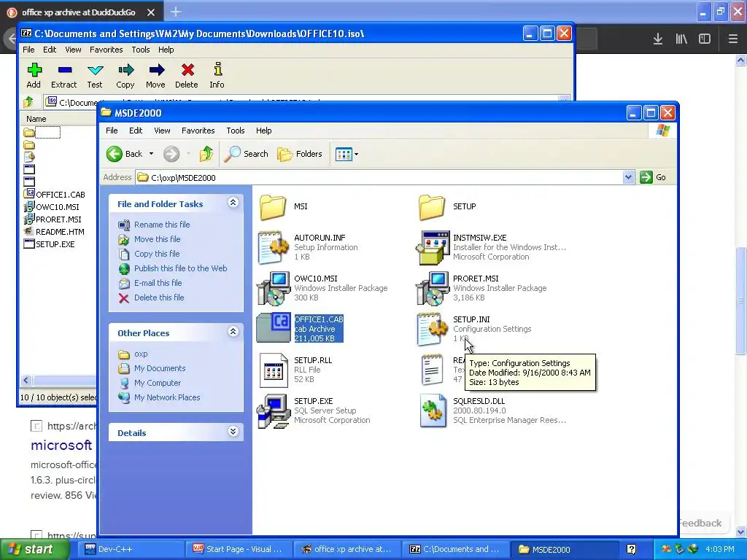747x560 pixels.
Task: Click the Copy icon in 7-Zip toolbar
Action: (125, 71)
